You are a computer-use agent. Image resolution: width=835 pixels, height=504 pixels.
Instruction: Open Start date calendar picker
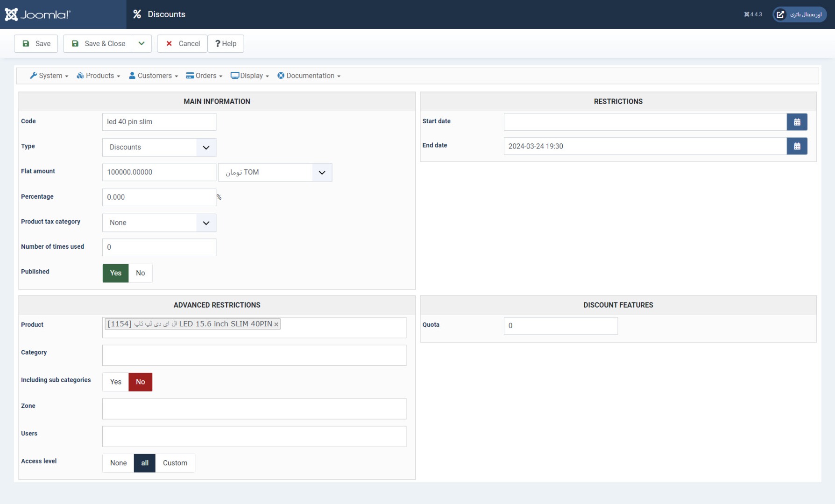click(x=797, y=122)
